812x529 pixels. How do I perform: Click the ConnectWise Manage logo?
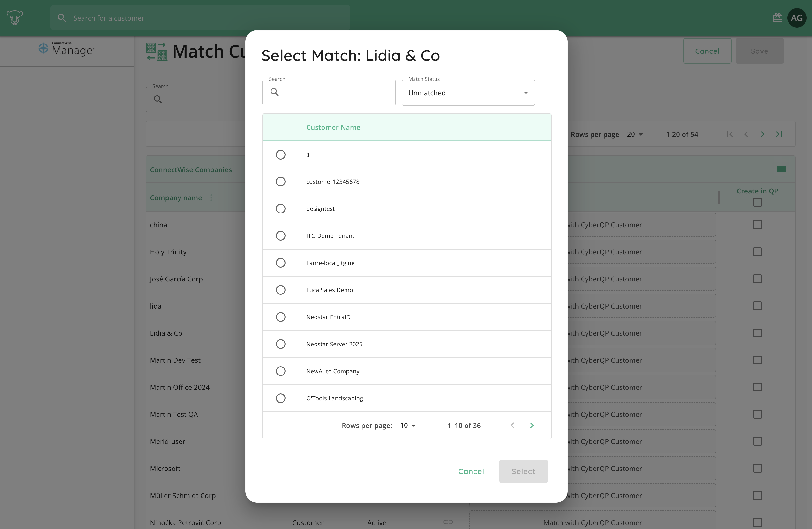[66, 49]
